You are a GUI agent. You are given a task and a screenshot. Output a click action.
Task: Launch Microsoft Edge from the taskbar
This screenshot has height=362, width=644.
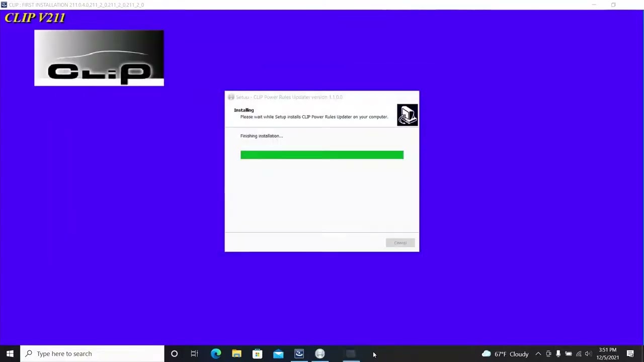(216, 353)
